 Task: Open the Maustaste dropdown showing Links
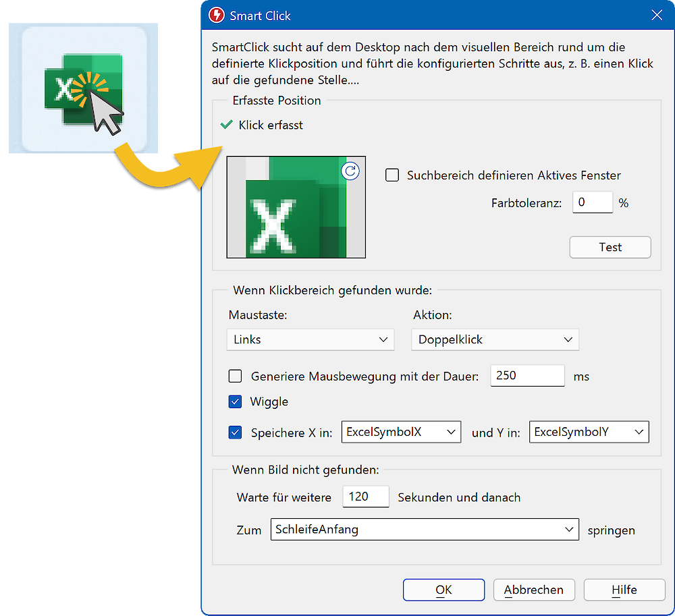pos(310,340)
